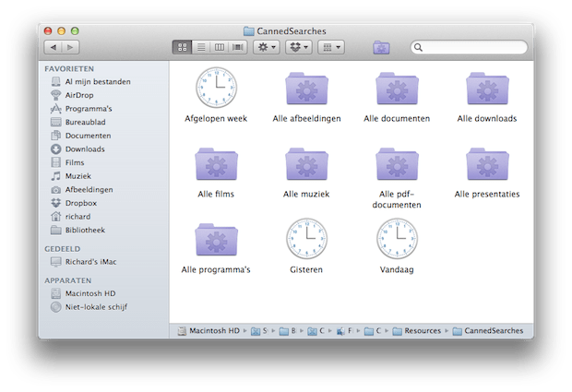Select Niet-lokale schijf in sidebar

click(89, 307)
